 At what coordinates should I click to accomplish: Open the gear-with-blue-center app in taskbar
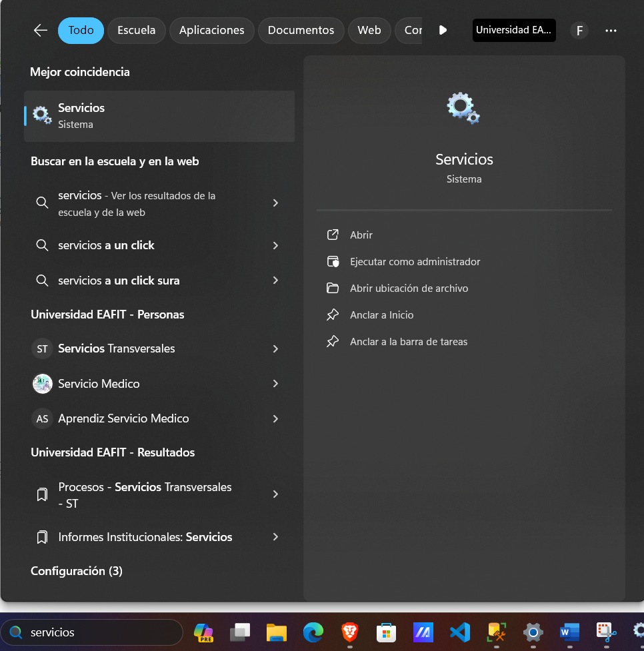pos(533,632)
